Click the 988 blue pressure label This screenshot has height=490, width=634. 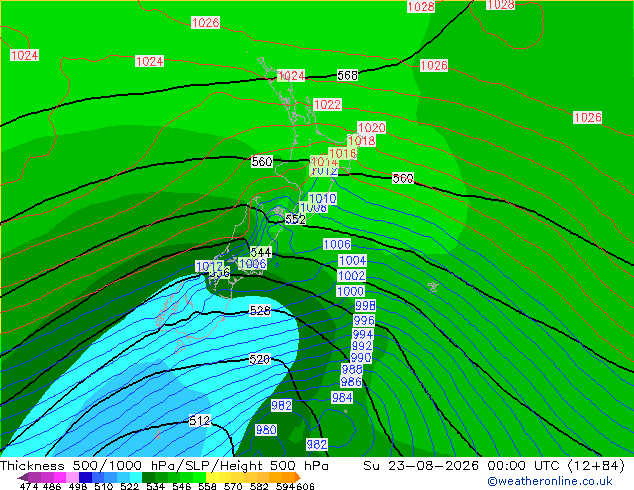pos(352,370)
